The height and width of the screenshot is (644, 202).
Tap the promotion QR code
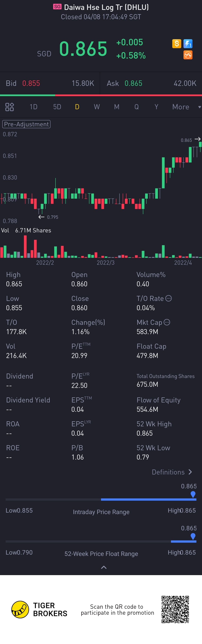[175, 609]
